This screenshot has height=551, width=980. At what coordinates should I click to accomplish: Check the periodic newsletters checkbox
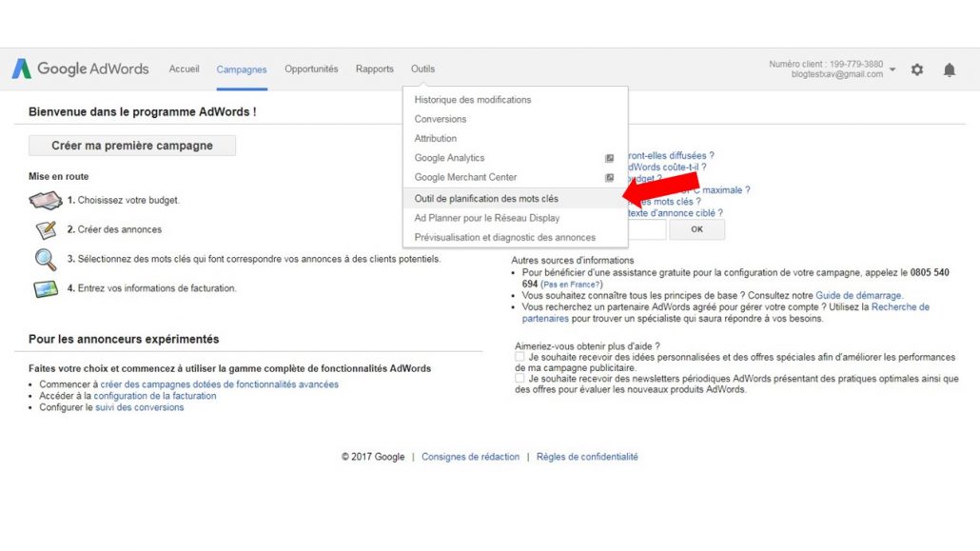pyautogui.click(x=519, y=378)
